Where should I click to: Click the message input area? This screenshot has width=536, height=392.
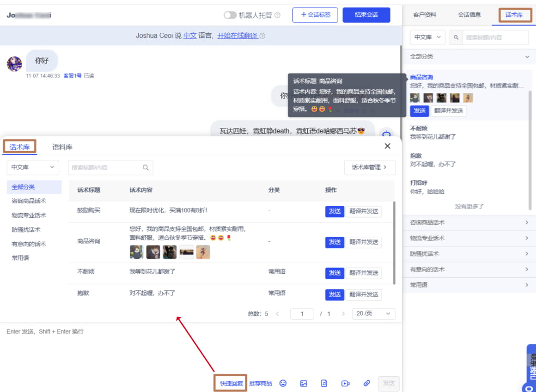click(x=201, y=348)
